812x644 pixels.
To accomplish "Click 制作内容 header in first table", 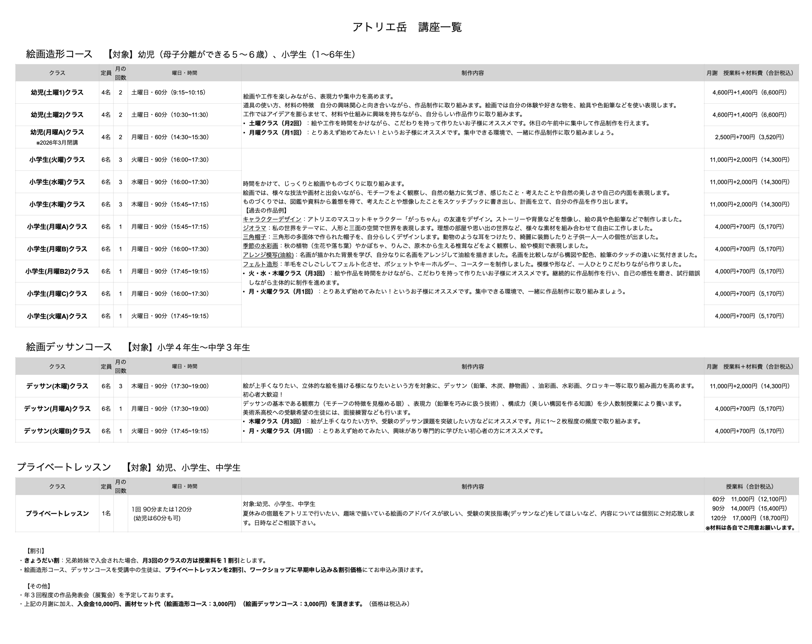I will 472,73.
